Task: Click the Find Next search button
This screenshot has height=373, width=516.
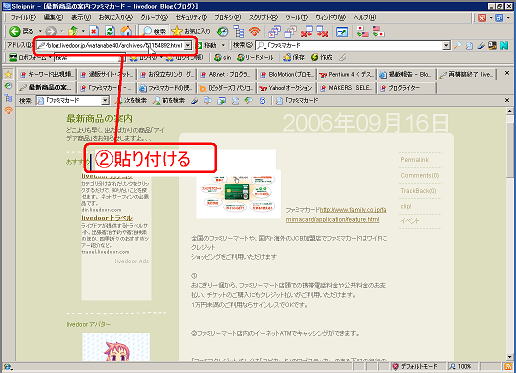Action: [131, 100]
